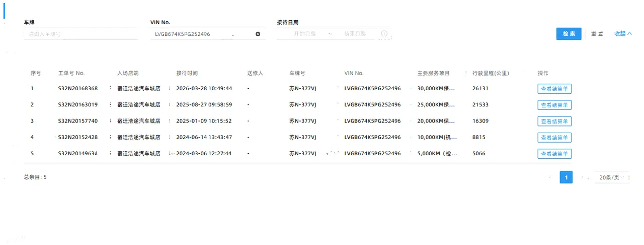Select order number S32N20163019

pos(78,105)
